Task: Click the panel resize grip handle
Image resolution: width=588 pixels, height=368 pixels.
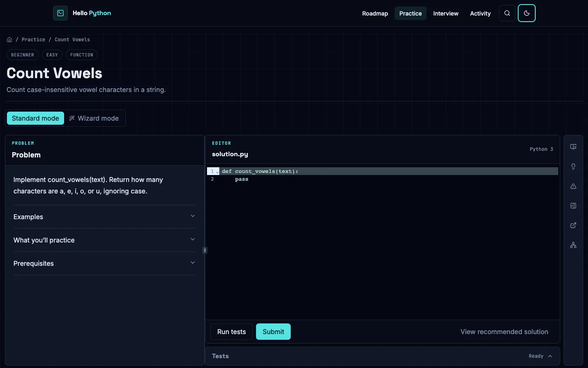Action: 205,250
